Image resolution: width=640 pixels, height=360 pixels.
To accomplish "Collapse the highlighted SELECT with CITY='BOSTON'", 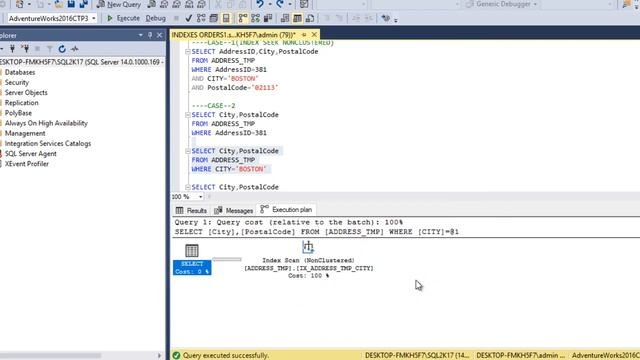I will coord(188,151).
